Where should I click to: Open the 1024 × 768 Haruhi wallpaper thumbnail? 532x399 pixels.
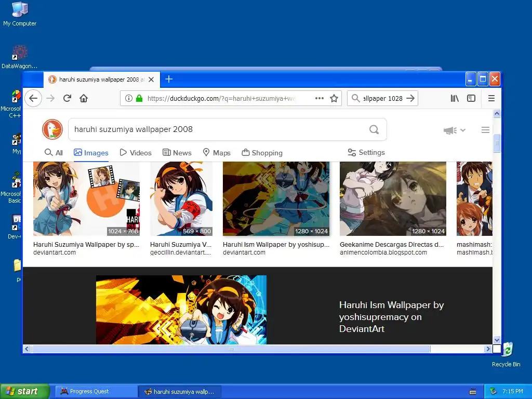pyautogui.click(x=87, y=199)
